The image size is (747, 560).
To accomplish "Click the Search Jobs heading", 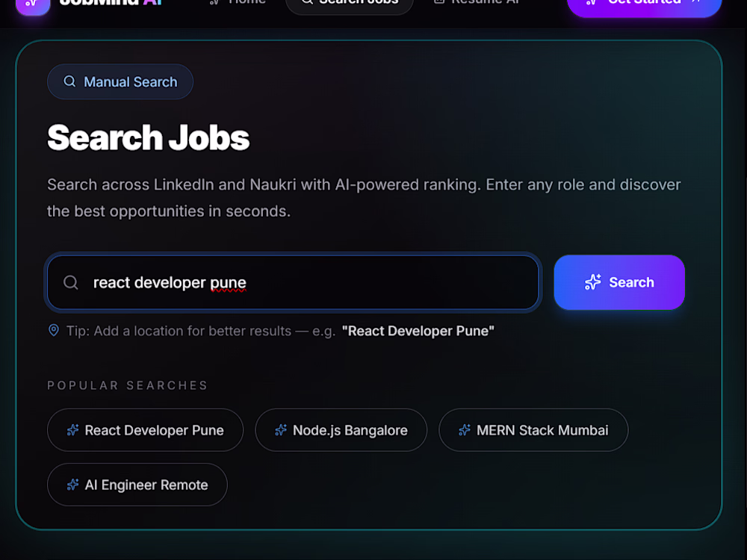I will point(148,137).
